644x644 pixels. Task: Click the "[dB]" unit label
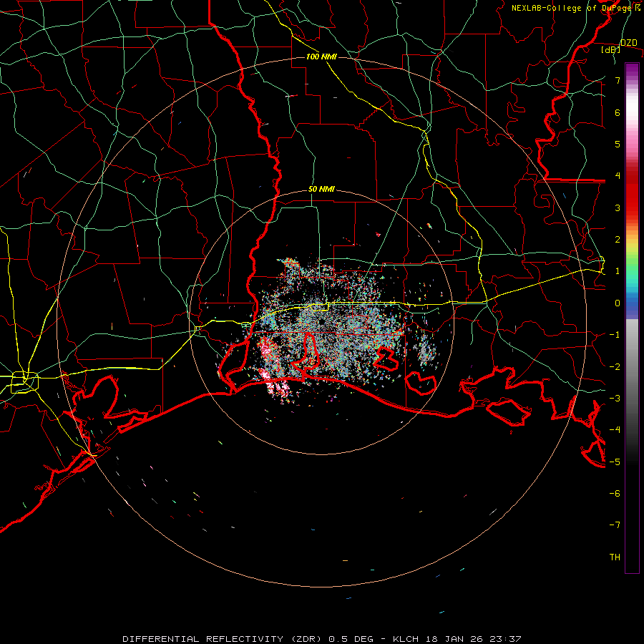[x=611, y=49]
